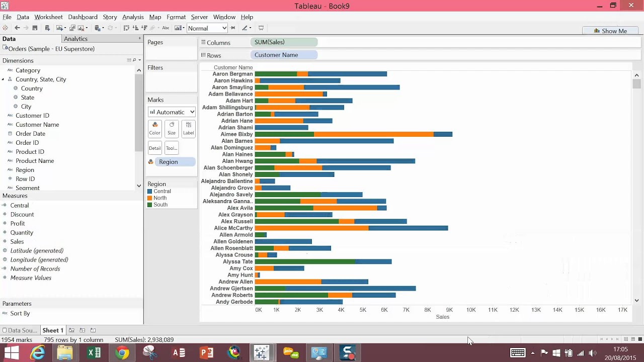This screenshot has width=644, height=362.
Task: Click the Color button on Marks card
Action: (x=154, y=129)
